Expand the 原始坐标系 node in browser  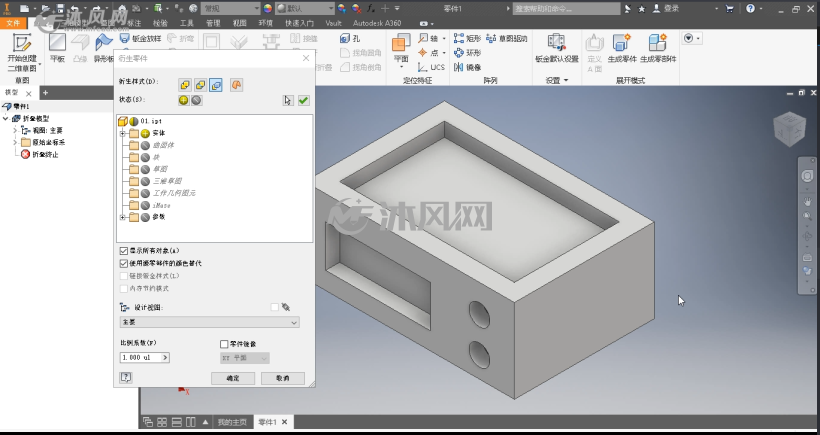[x=15, y=142]
